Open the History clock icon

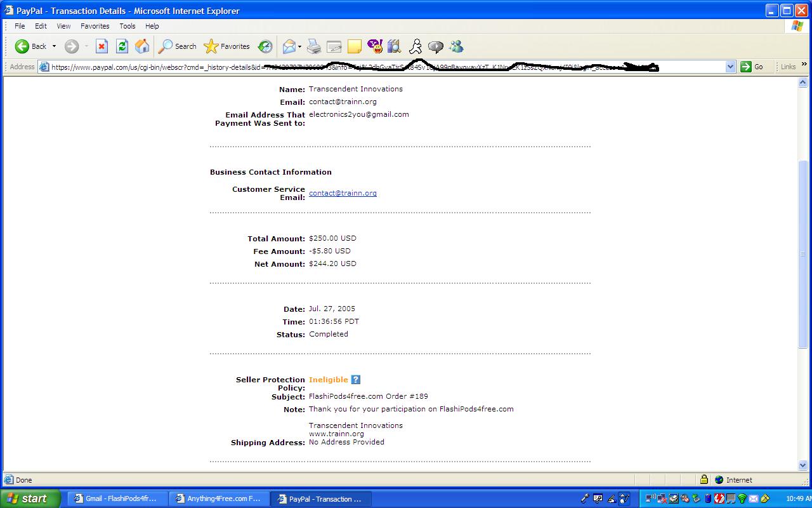(265, 46)
